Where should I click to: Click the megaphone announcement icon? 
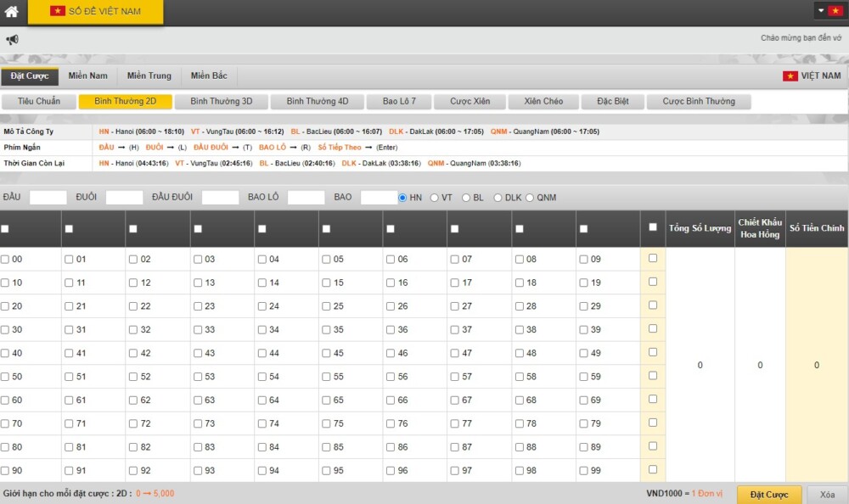12,40
